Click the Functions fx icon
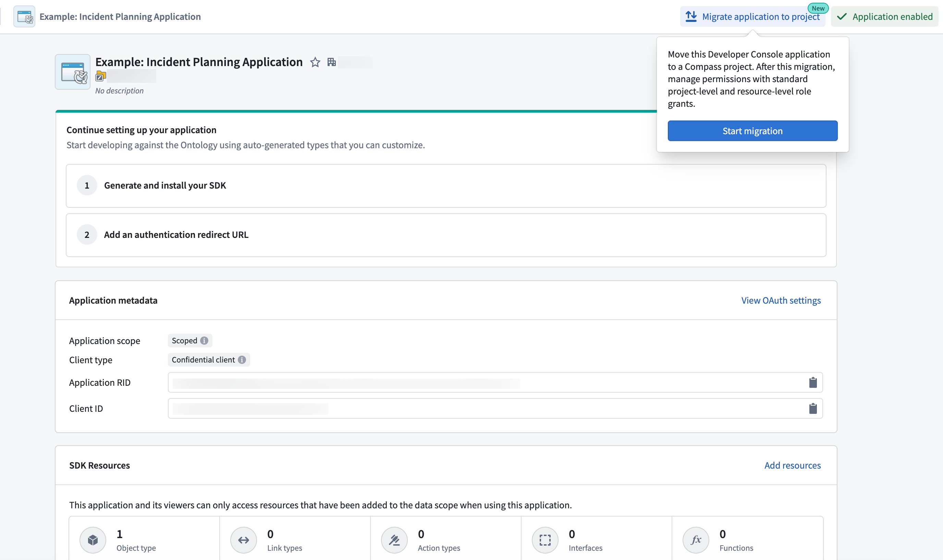 click(696, 539)
